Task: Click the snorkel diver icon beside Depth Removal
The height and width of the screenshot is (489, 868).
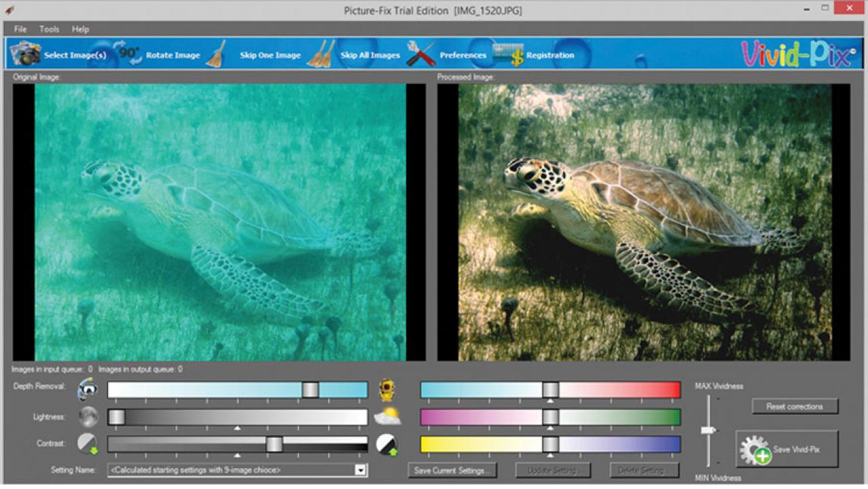Action: click(87, 390)
